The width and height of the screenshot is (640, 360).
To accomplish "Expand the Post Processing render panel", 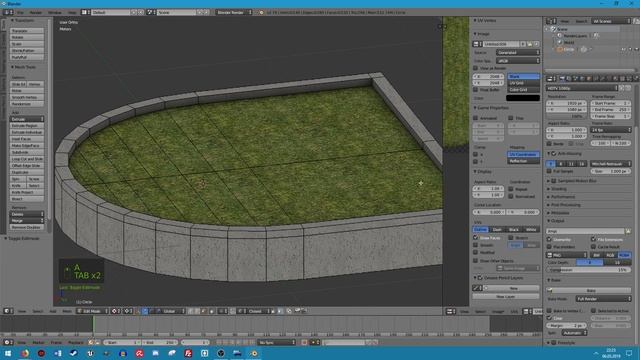I will (x=563, y=205).
